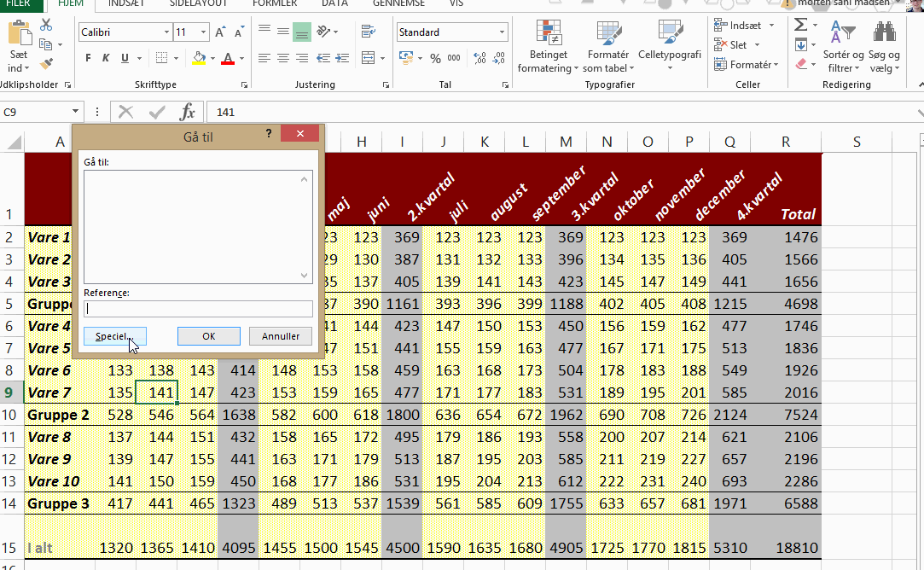Switch to the FORMLER ribbon tab
Image resolution: width=924 pixels, height=570 pixels.
point(275,3)
